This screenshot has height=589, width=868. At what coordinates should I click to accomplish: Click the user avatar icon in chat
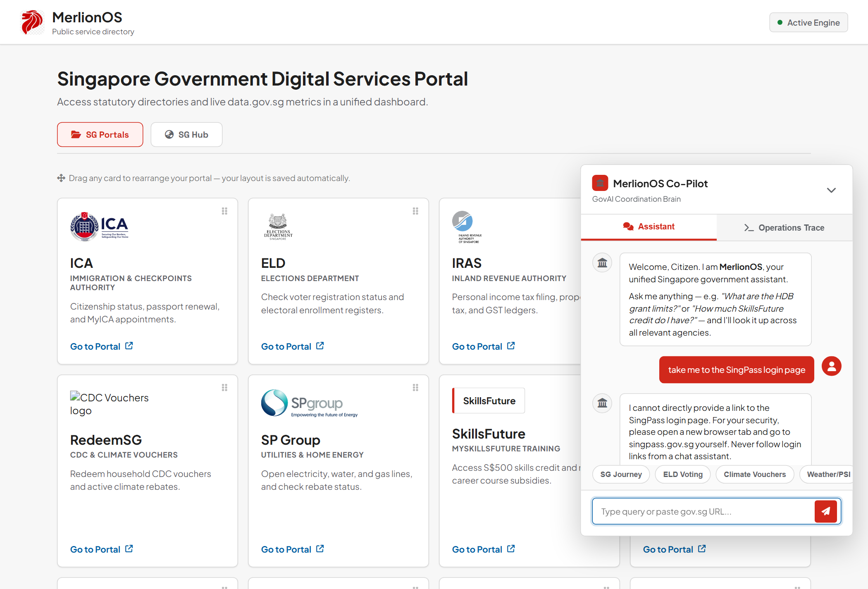[x=832, y=366]
